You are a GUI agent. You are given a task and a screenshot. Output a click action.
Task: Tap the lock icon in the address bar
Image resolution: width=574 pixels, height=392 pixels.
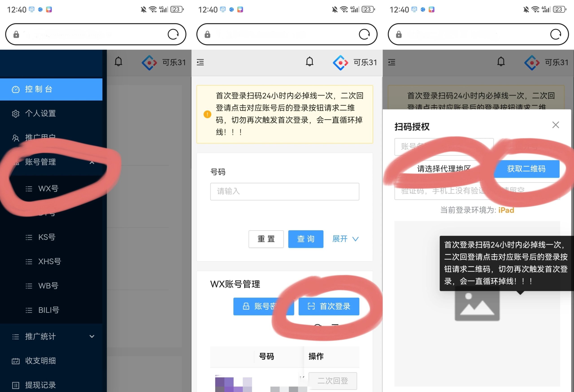(x=16, y=34)
